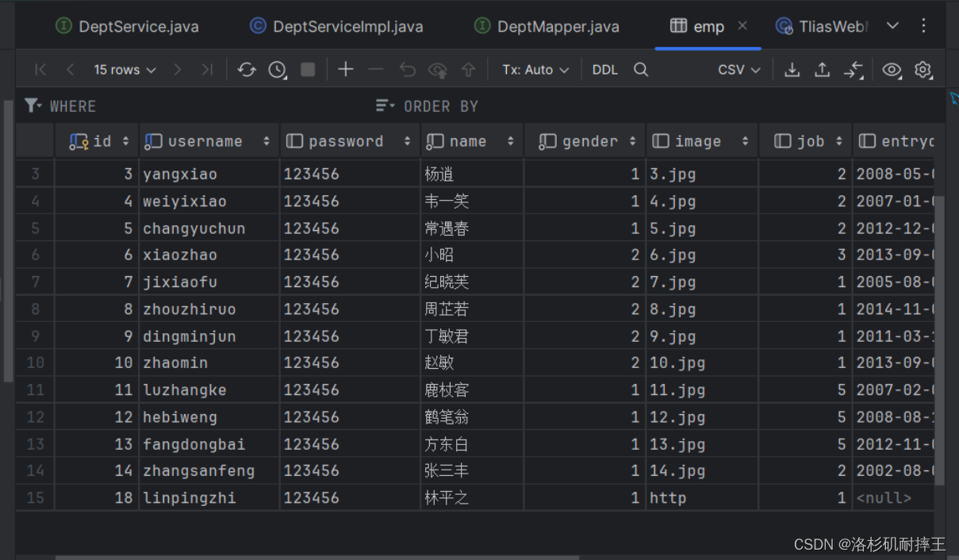Click the ORDER BY sort icon
This screenshot has height=560, width=959.
click(385, 105)
